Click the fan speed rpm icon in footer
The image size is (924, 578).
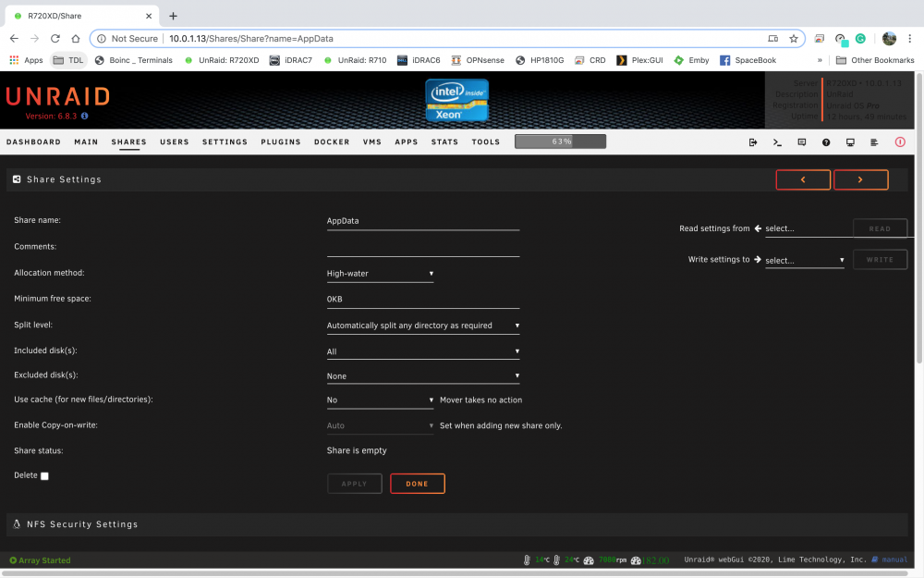click(x=589, y=560)
